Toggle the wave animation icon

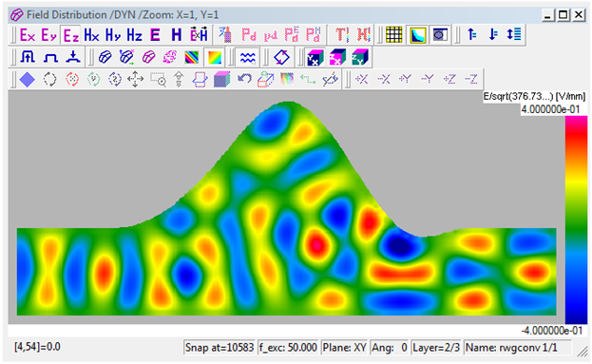247,57
